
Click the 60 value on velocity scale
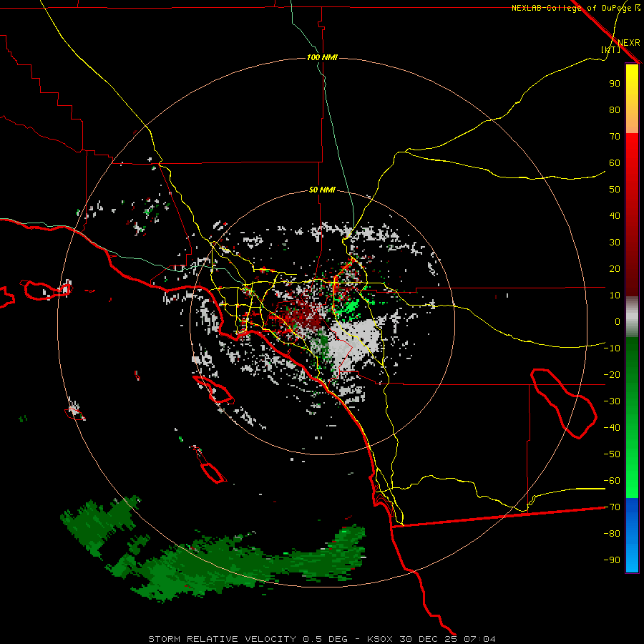coord(615,163)
